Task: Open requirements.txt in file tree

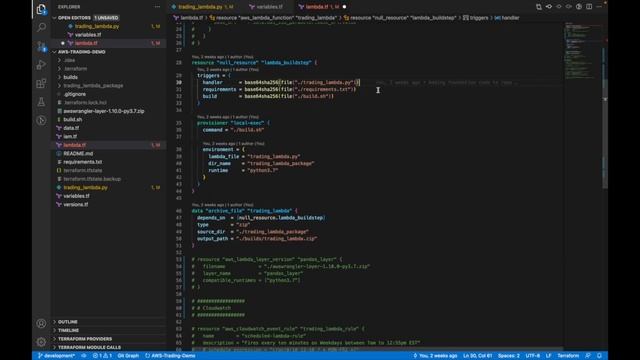Action: click(x=82, y=162)
